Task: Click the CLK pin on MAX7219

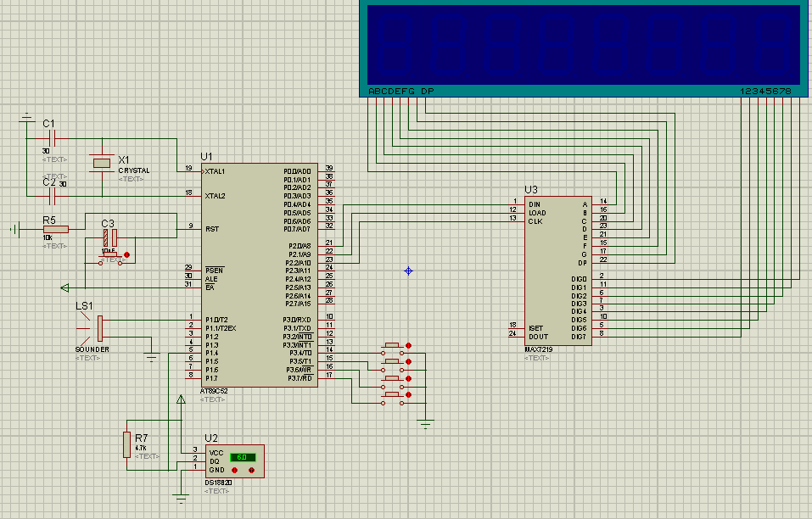Action: [x=517, y=221]
